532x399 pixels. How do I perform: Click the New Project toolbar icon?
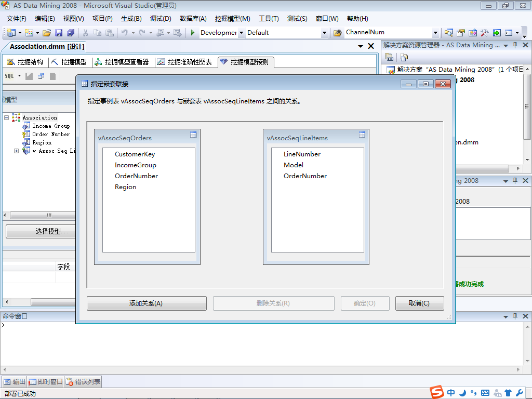click(11, 33)
